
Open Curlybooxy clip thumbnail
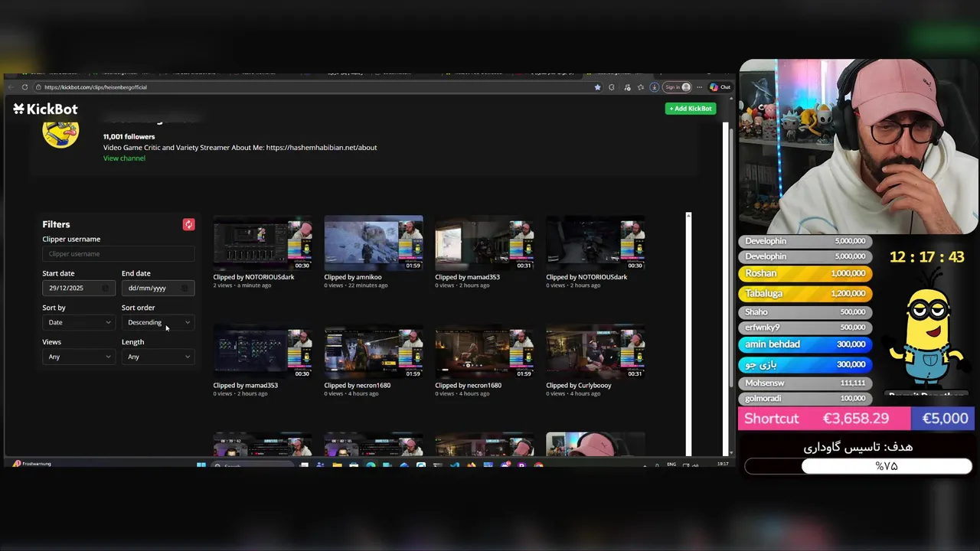coord(596,352)
